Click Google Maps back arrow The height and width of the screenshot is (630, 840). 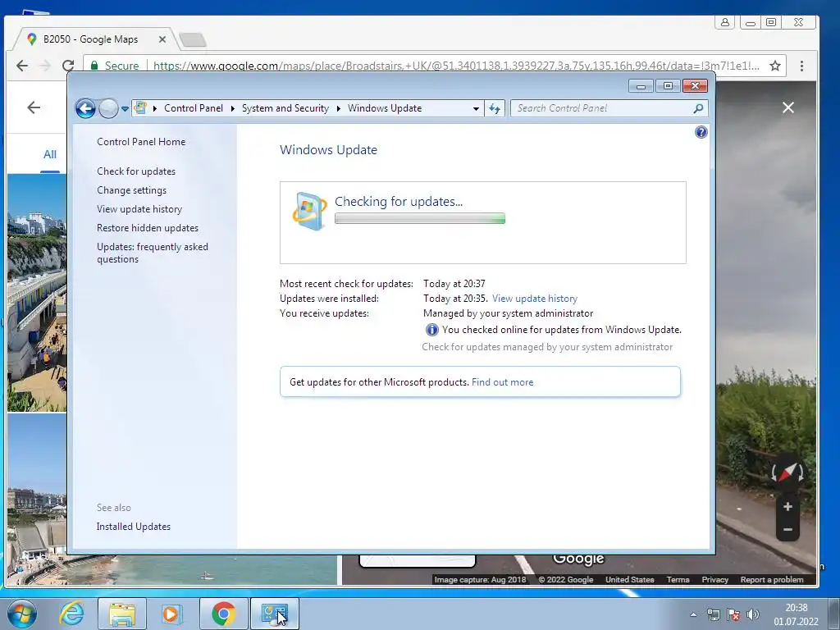34,107
